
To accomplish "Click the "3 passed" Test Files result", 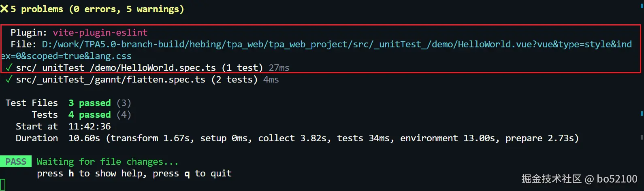I will point(90,103).
